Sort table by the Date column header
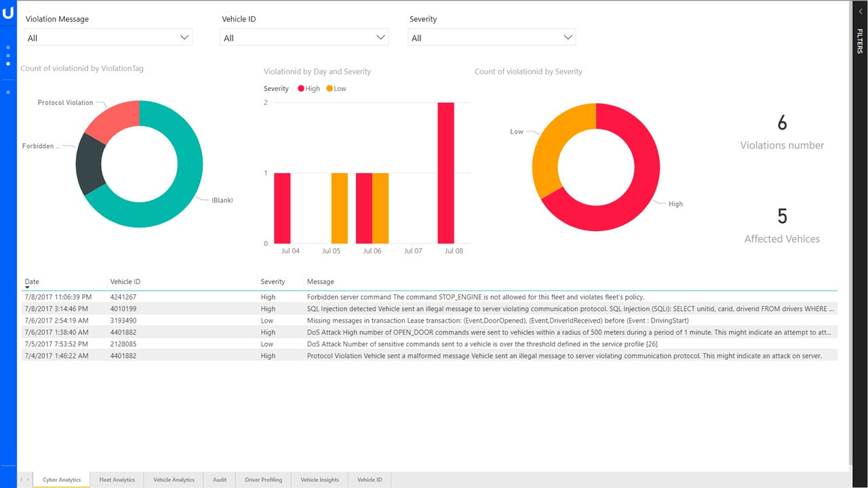This screenshot has width=868, height=488. click(x=32, y=281)
